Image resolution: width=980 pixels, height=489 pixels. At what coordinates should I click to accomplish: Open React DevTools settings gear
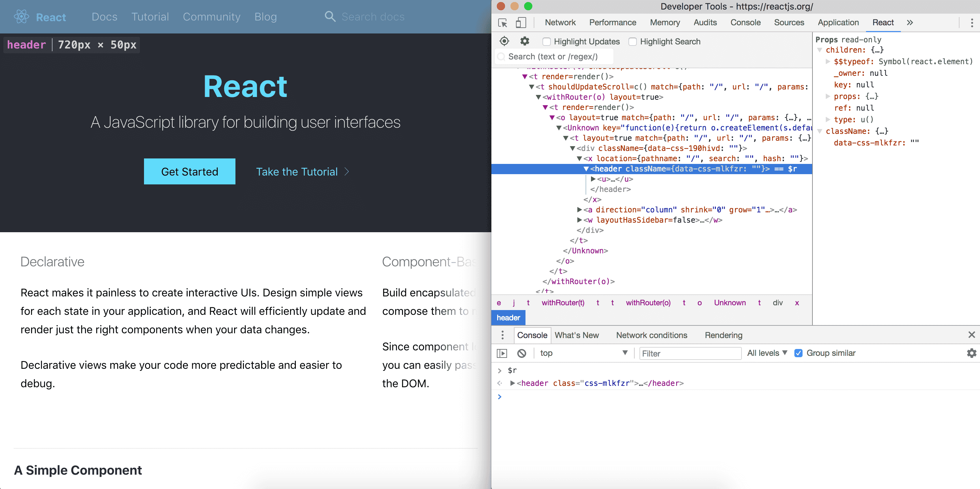tap(524, 41)
